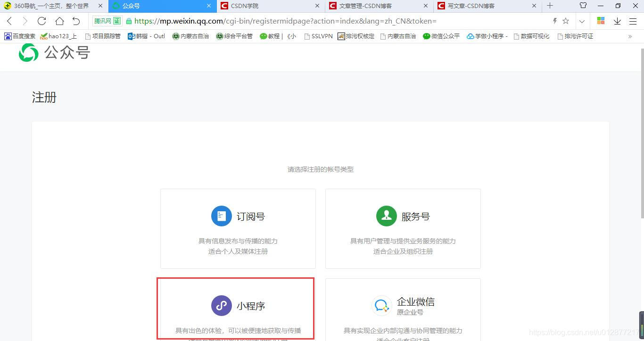644x341 pixels.
Task: Open the browser home page icon
Action: 59,21
